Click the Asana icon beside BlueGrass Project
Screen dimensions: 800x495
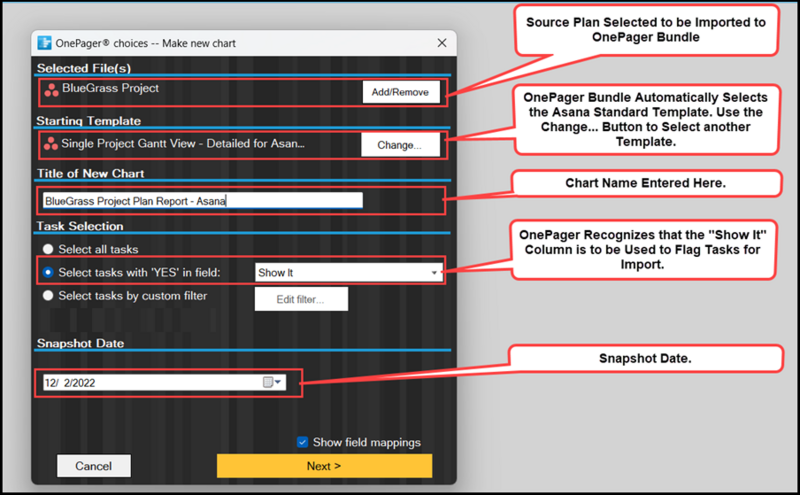tap(51, 90)
